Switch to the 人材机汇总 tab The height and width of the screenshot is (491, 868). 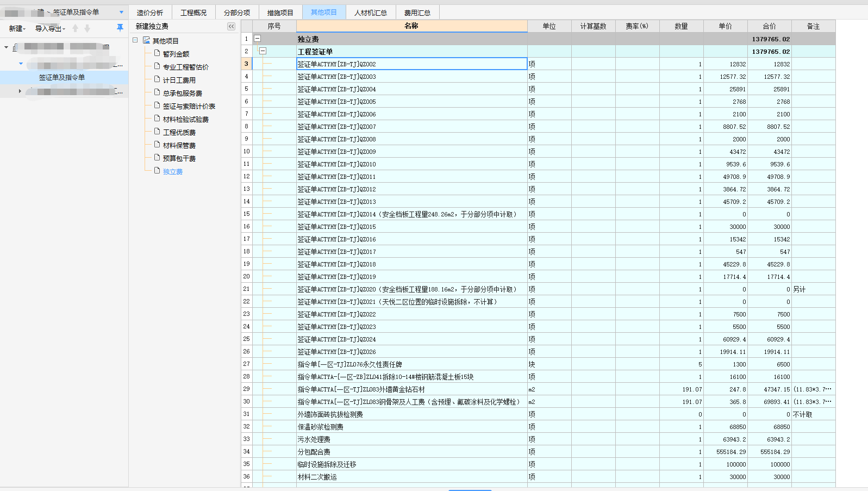(371, 13)
